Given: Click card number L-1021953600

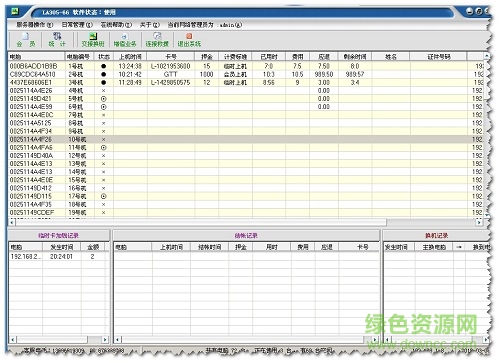Looking at the screenshot, I should pyautogui.click(x=170, y=66).
